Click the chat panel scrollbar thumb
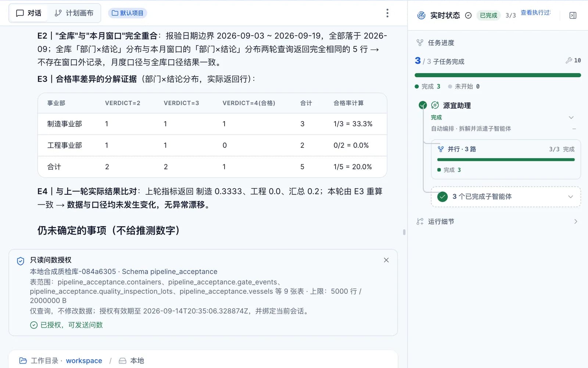The image size is (588, 368). [404, 232]
